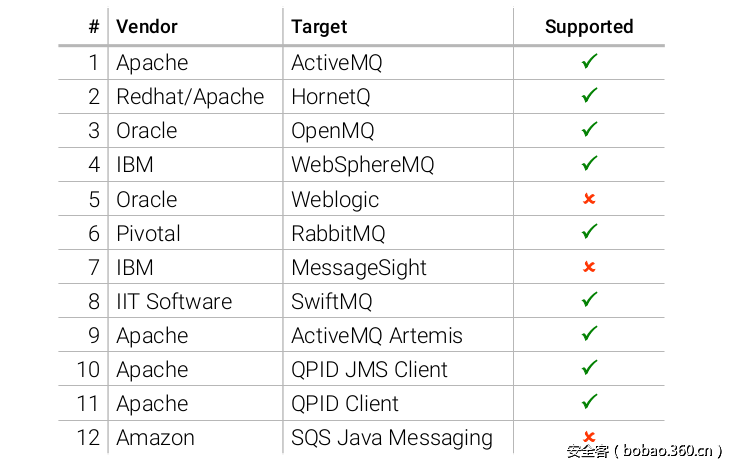The image size is (737, 469).
Task: Click the green checkmark for ActiveMQ
Action: tap(589, 62)
